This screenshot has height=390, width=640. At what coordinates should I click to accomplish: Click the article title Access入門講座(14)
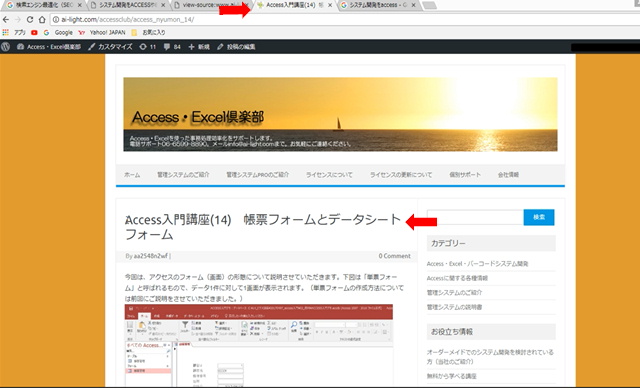click(x=262, y=227)
